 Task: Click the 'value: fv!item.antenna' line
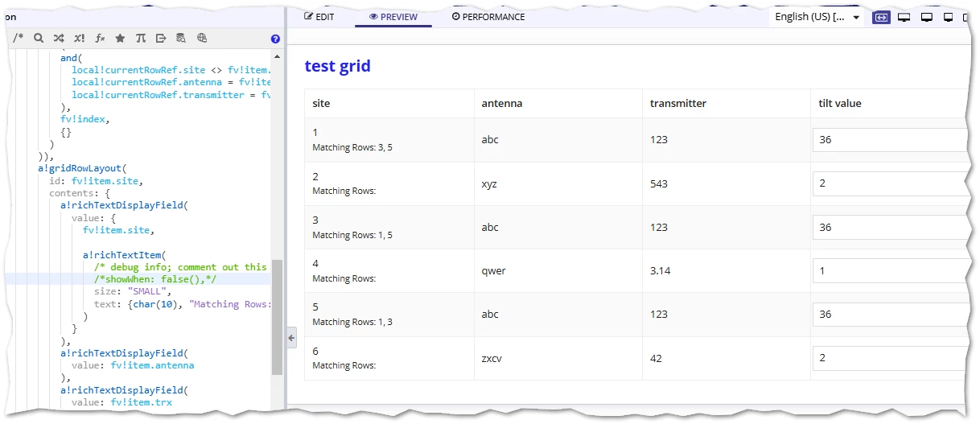click(x=133, y=365)
